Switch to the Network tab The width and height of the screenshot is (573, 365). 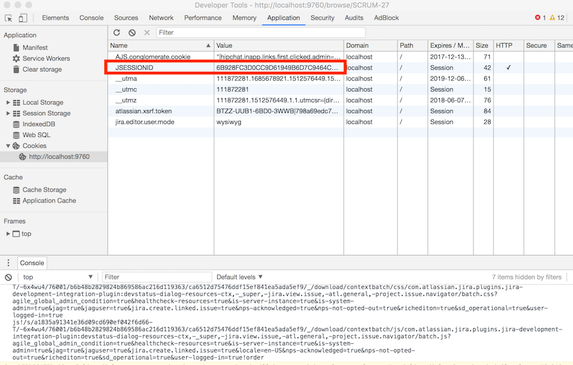coord(161,18)
